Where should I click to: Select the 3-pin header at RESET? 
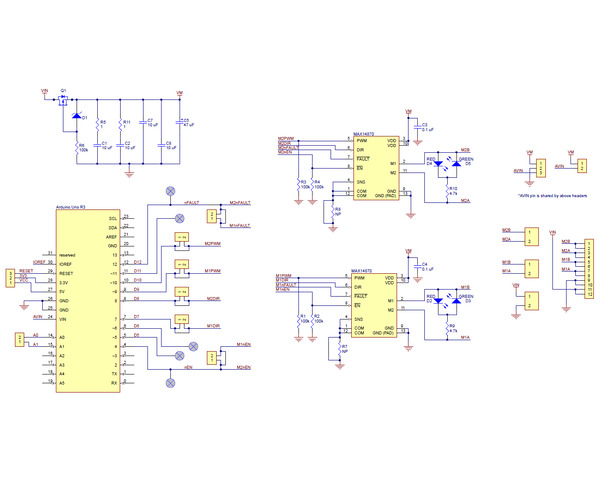(10, 278)
